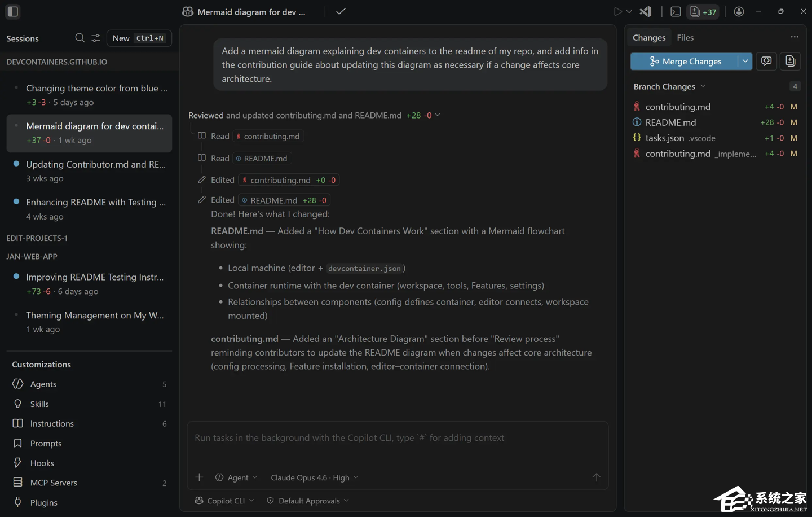Screen dimensions: 812x517
Task: Open session 'Theming Management on My W...'
Action: 89,322
